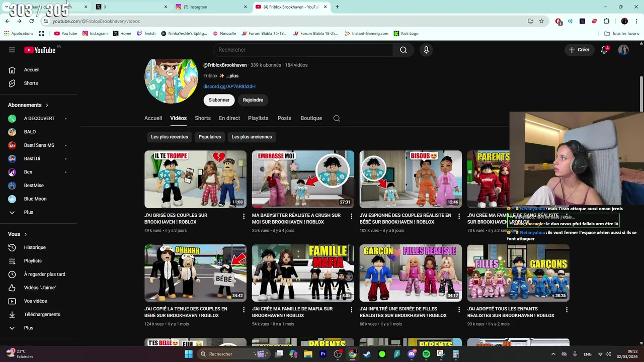The width and height of the screenshot is (644, 362).
Task: Open Twitch bookmark in bookmarks bar
Action: [146, 34]
